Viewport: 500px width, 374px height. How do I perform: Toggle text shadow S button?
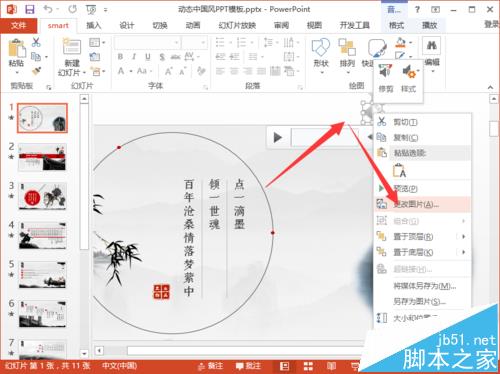point(162,57)
